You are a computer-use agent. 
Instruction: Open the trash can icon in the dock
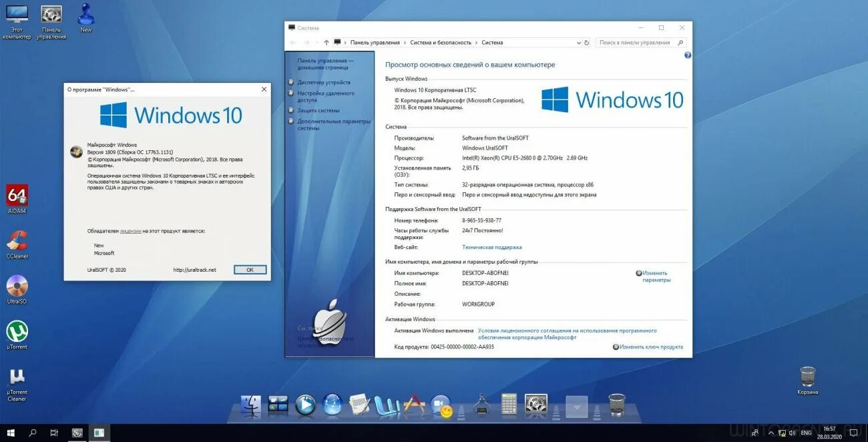[616, 405]
